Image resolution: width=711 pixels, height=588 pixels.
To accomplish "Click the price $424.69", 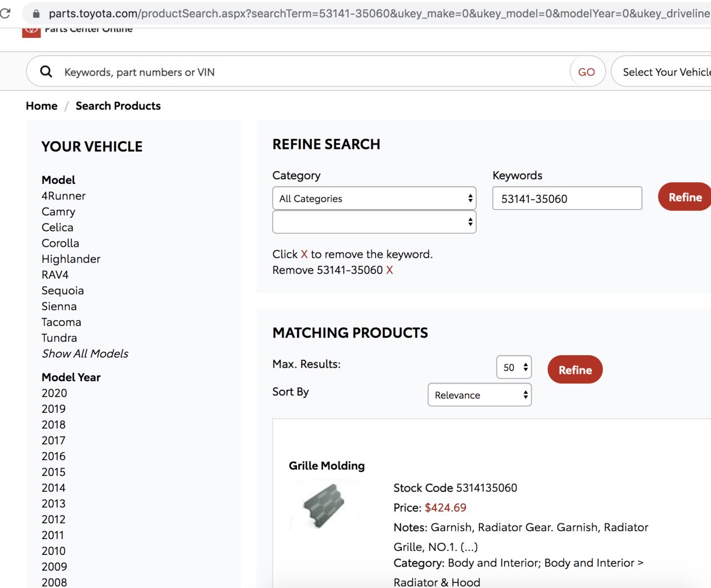I will (445, 507).
